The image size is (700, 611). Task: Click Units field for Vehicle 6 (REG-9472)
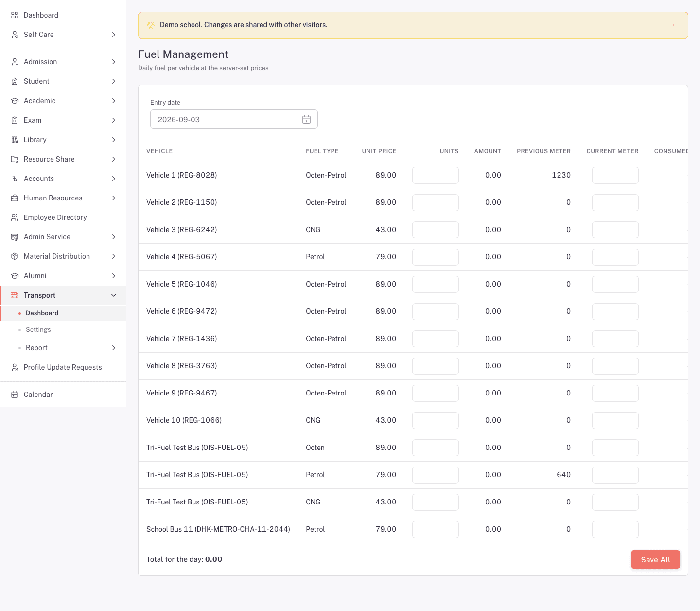point(436,311)
